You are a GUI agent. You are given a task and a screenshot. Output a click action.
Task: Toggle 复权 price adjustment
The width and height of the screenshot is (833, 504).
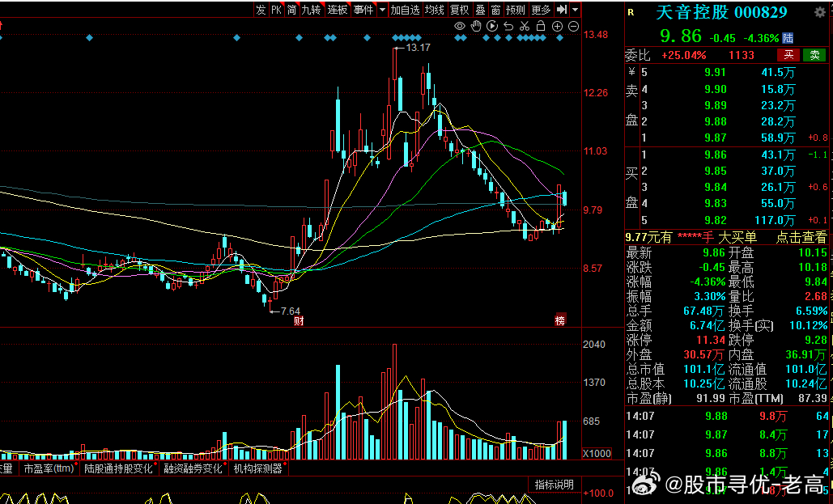[x=460, y=10]
